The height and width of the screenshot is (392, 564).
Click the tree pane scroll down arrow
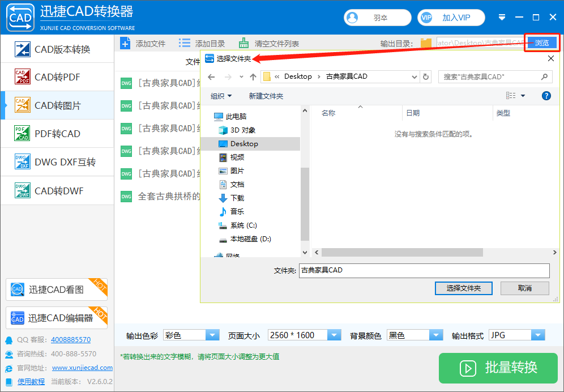305,253
